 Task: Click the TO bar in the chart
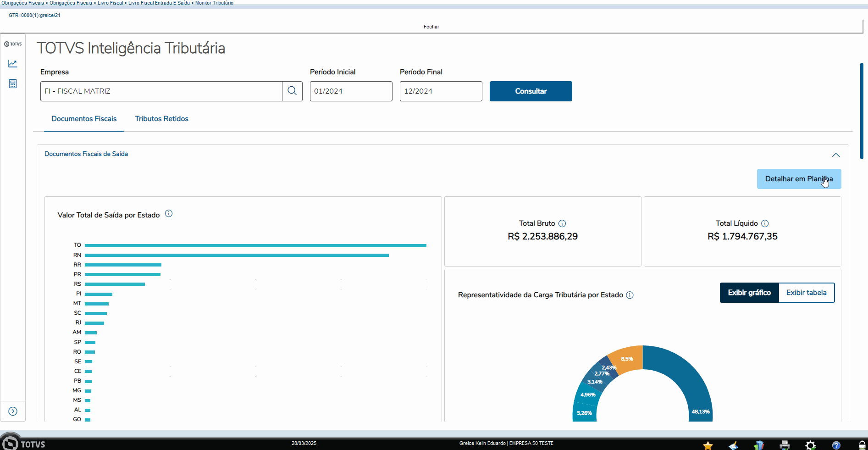coord(255,245)
